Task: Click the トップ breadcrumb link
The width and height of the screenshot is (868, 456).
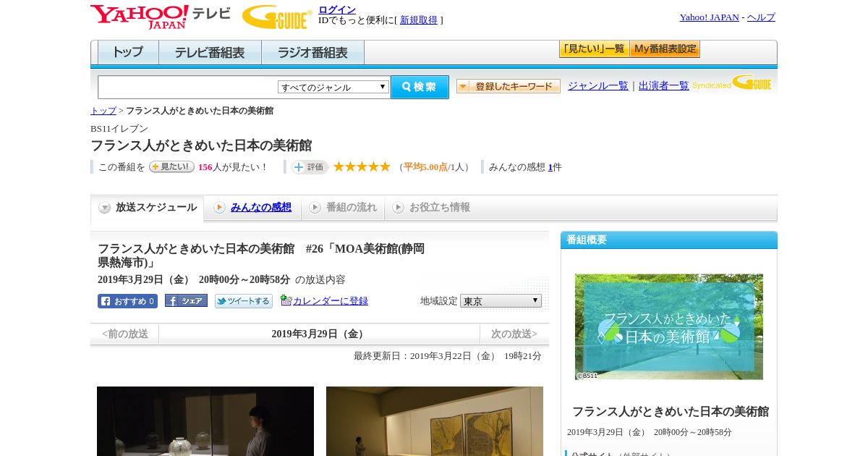Action: (103, 111)
